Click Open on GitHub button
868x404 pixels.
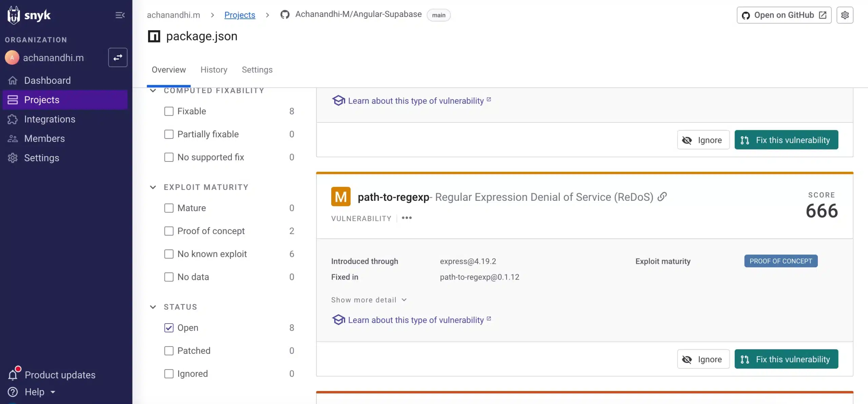coord(784,15)
